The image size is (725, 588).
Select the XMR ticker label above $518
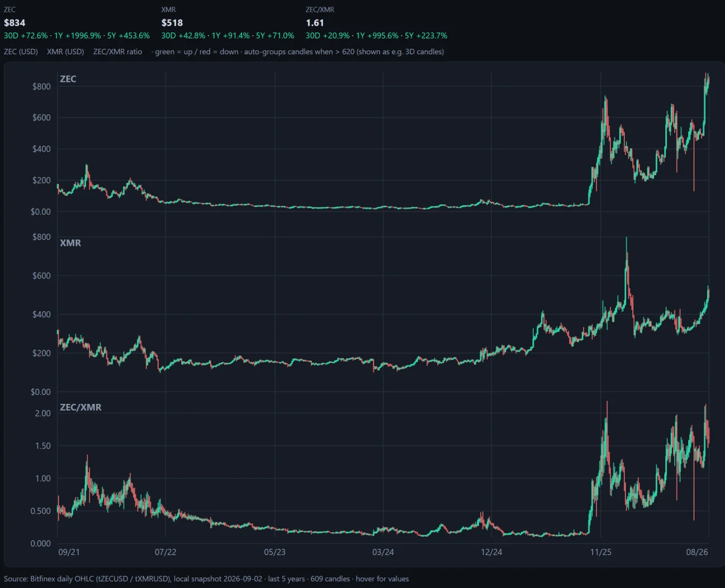[x=168, y=9]
